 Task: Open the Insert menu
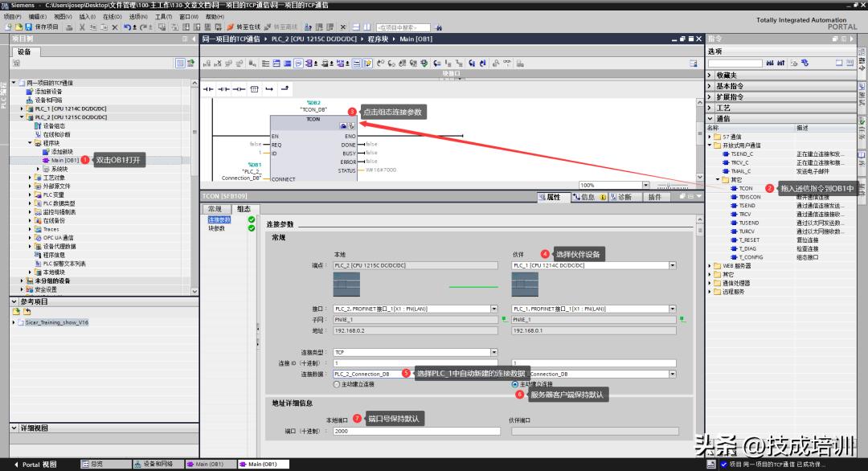(87, 16)
